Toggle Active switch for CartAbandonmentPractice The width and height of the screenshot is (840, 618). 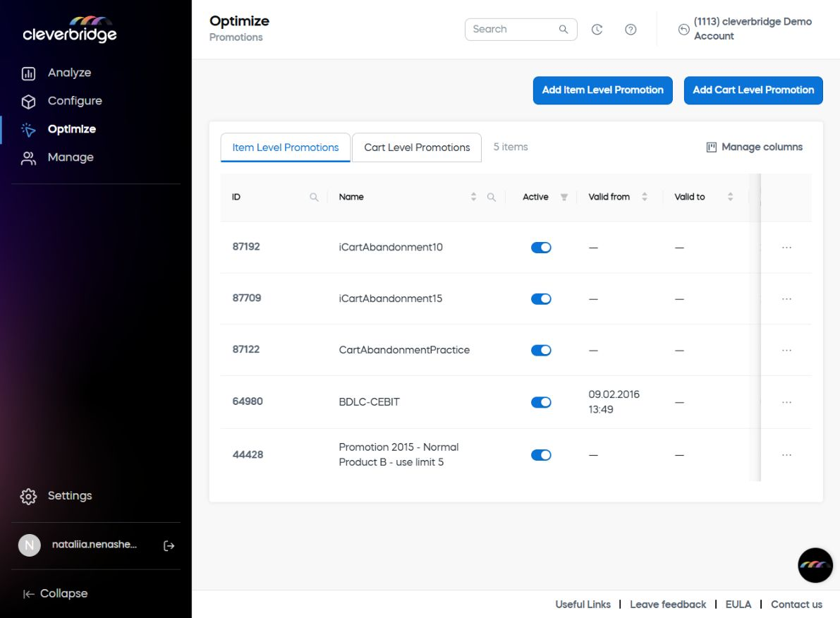541,351
